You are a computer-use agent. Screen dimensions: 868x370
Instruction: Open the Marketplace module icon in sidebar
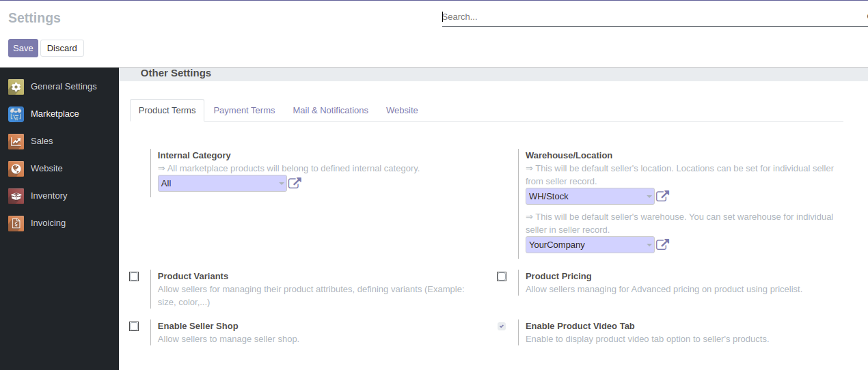tap(16, 114)
